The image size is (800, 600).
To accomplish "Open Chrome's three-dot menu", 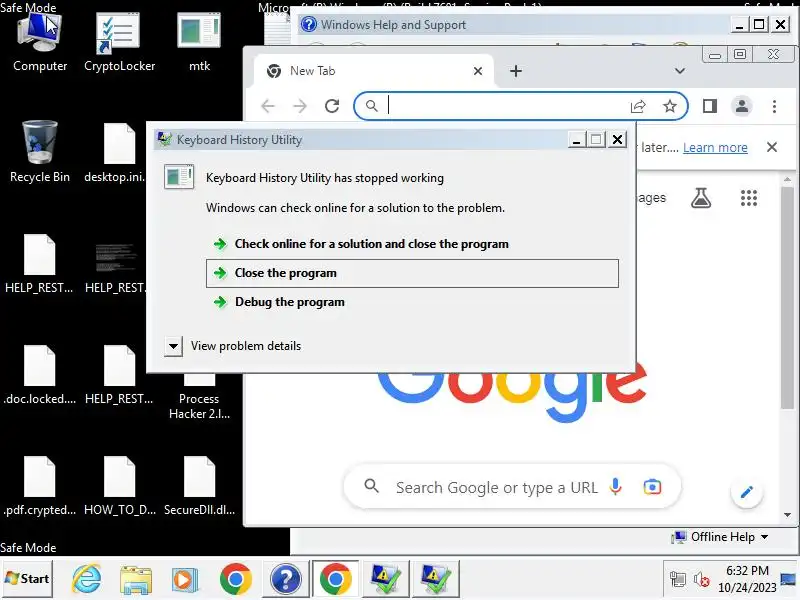I will [774, 106].
